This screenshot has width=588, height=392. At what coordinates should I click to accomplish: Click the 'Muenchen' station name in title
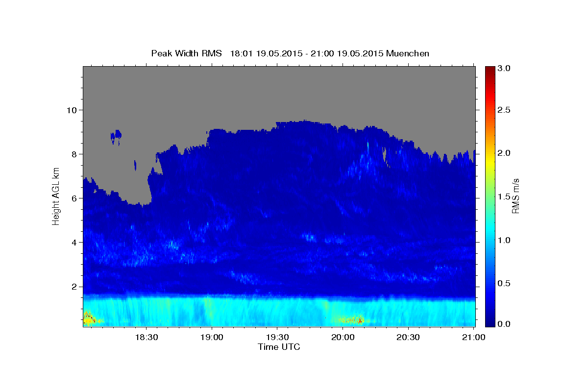pos(408,53)
